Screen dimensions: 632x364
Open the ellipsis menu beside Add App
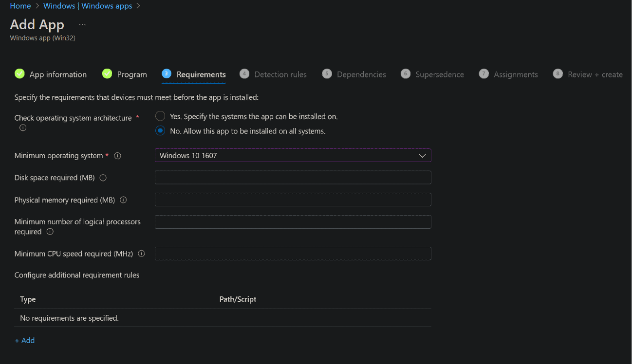82,25
